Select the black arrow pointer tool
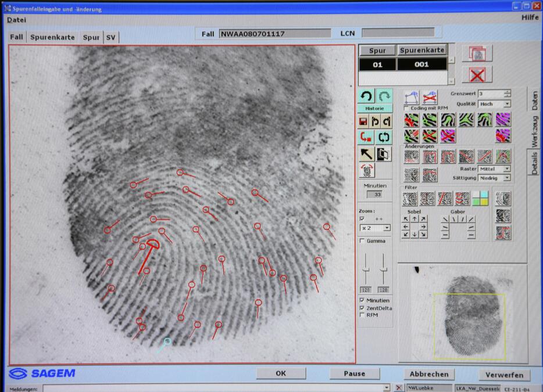 (x=366, y=154)
